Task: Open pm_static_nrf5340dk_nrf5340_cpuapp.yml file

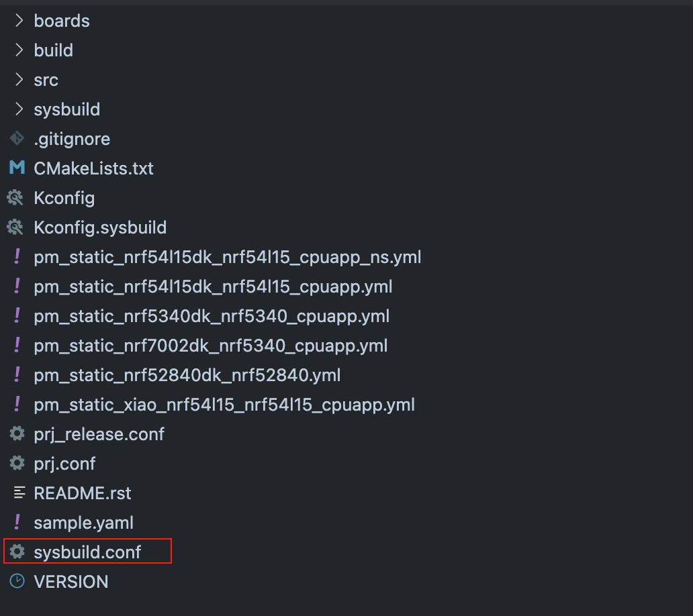Action: tap(212, 316)
